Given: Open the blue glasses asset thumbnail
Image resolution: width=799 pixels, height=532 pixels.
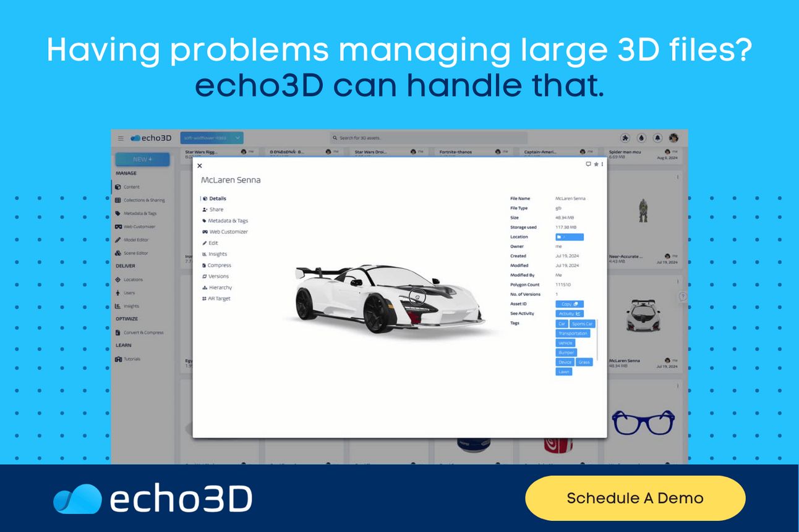Looking at the screenshot, I should (643, 422).
